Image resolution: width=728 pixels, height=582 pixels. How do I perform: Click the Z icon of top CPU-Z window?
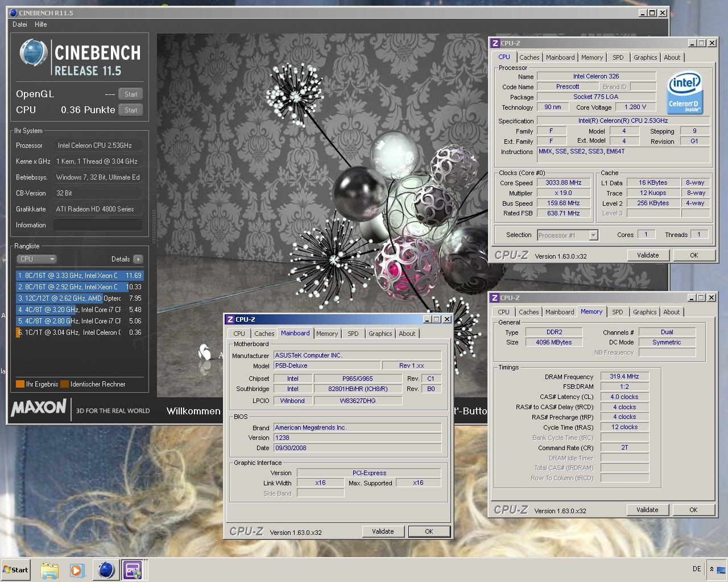click(495, 43)
